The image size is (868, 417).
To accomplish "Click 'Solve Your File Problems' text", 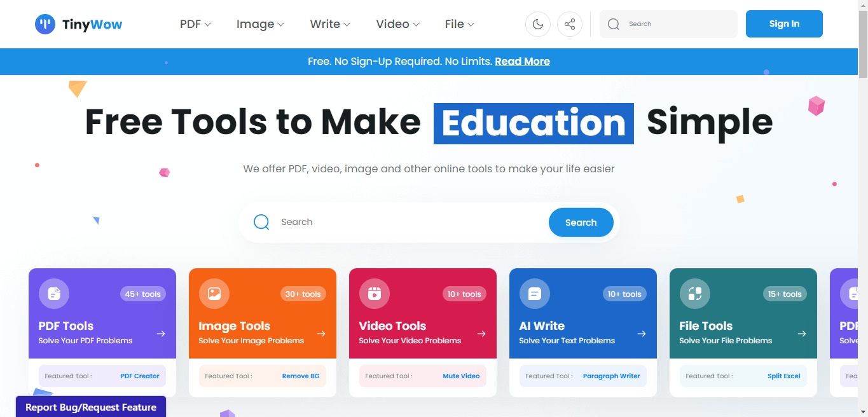I will (x=726, y=341).
